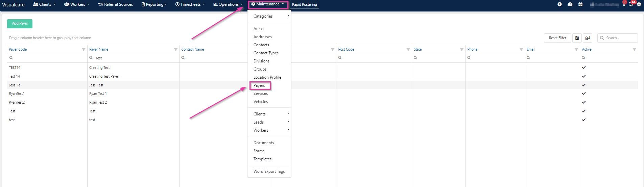Viewport: 644px width, 187px height.
Task: Active checkmark for lowercase test row
Action: 583,120
